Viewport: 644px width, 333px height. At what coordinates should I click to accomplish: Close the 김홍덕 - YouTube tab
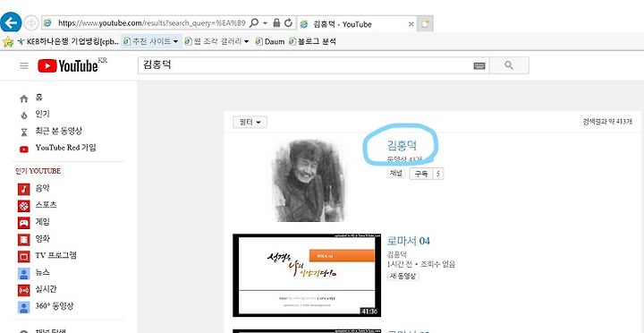point(411,24)
